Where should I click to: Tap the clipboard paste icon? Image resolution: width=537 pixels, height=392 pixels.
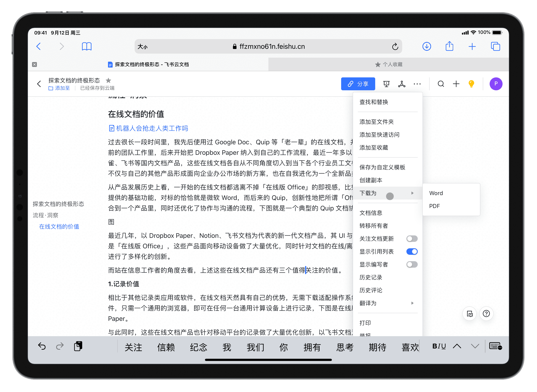pyautogui.click(x=78, y=346)
